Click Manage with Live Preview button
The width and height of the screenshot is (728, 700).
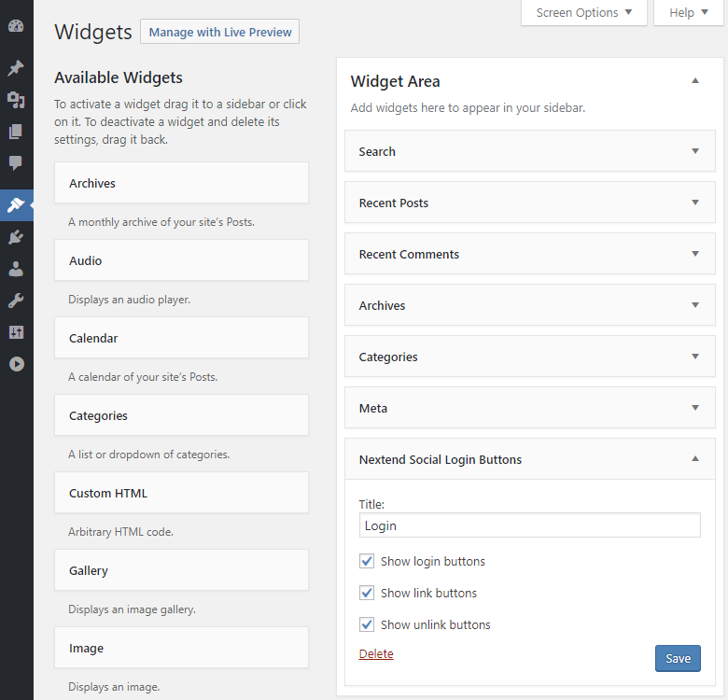220,32
